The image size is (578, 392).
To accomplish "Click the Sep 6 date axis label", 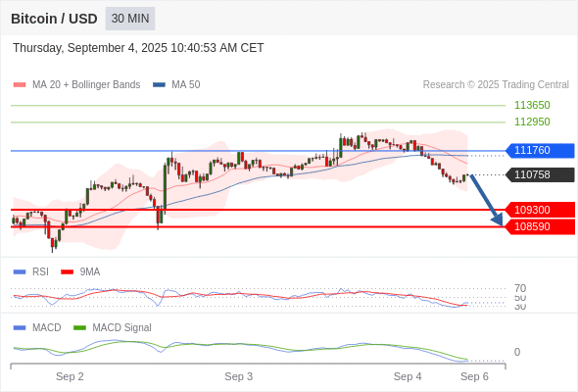I will pos(474,376).
